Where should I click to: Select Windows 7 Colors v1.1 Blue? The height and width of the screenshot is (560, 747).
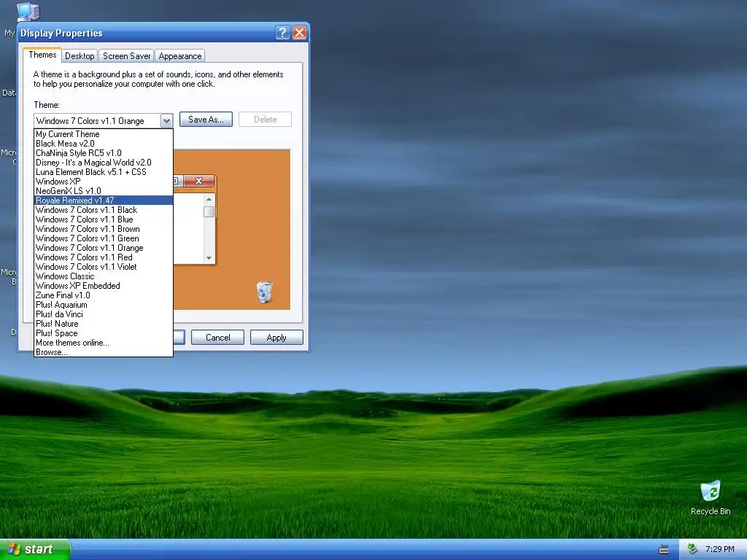point(104,219)
